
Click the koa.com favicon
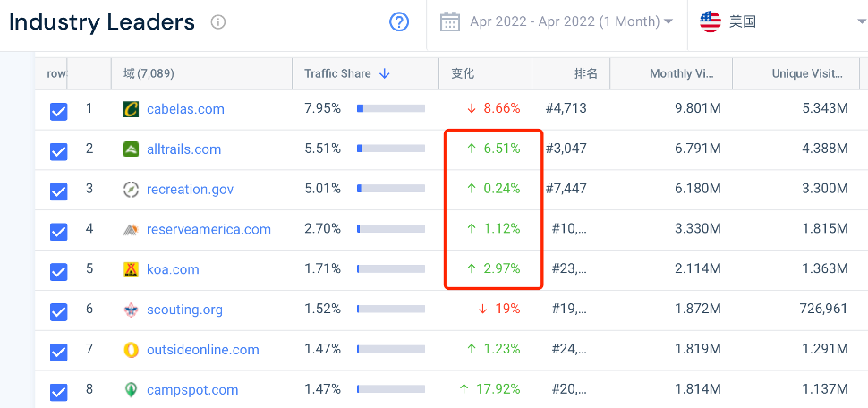[x=131, y=269]
